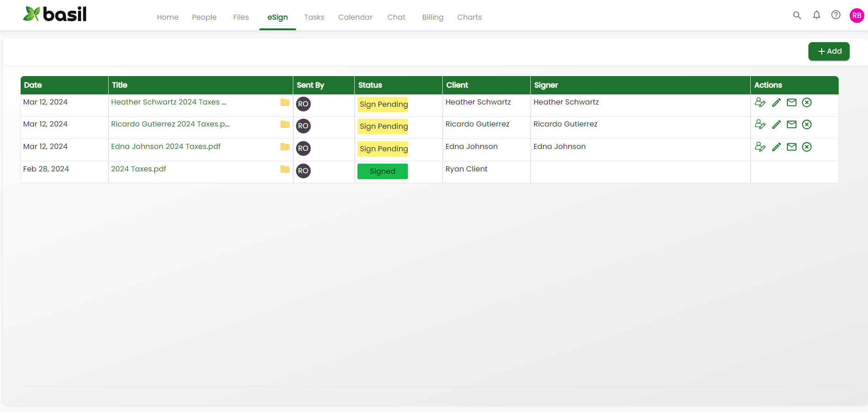Image resolution: width=868 pixels, height=412 pixels.
Task: Open the help question mark icon
Action: click(x=835, y=15)
